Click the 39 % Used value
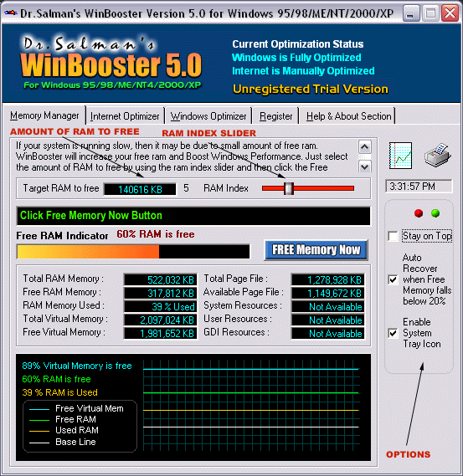The height and width of the screenshot is (476, 463). [x=161, y=307]
